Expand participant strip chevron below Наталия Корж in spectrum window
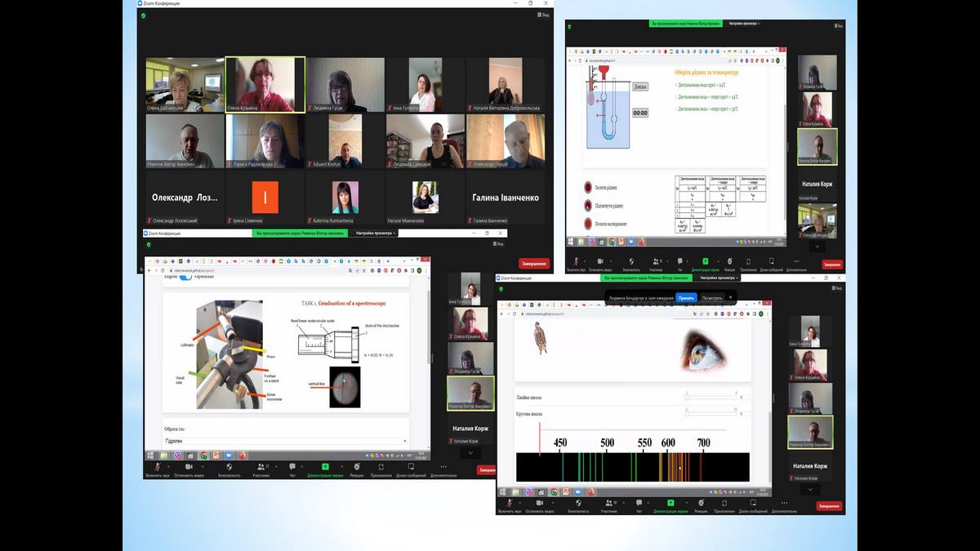Image resolution: width=980 pixels, height=551 pixels. pyautogui.click(x=810, y=489)
